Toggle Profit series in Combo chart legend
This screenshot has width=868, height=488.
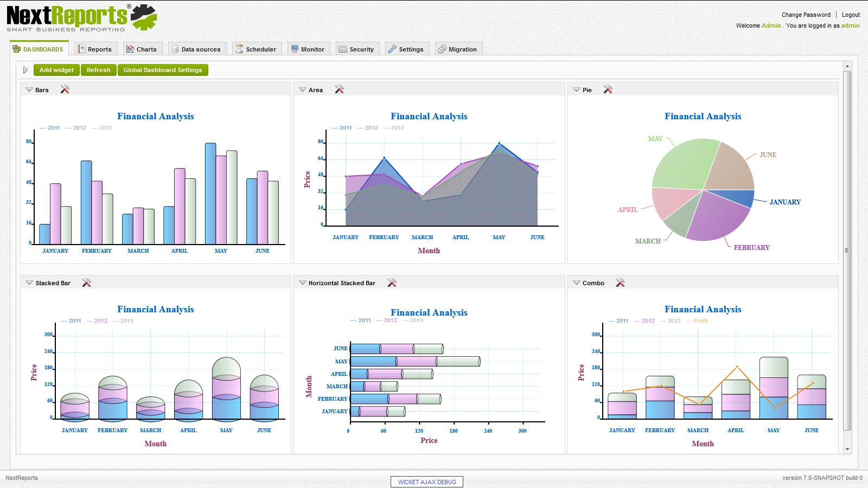click(697, 321)
